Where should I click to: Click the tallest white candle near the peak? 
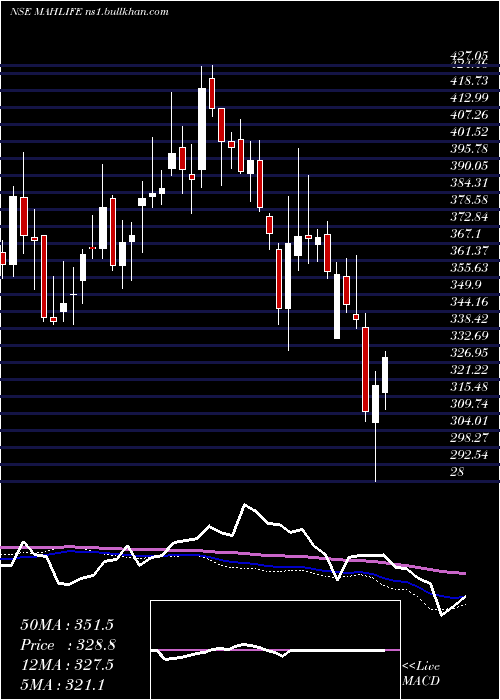[x=202, y=129]
